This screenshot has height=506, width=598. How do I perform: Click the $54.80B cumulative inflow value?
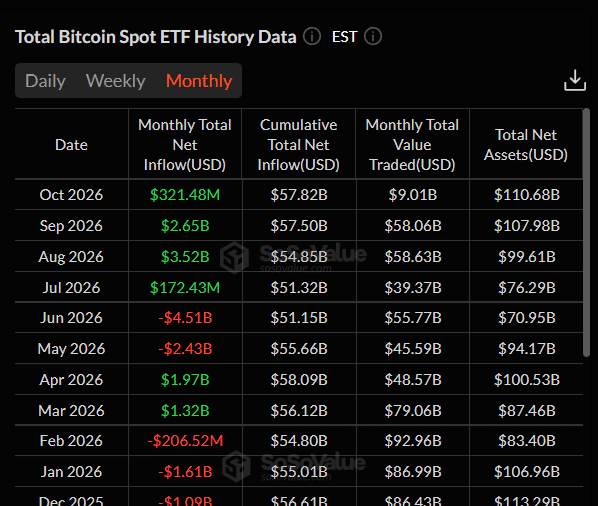pyautogui.click(x=299, y=441)
